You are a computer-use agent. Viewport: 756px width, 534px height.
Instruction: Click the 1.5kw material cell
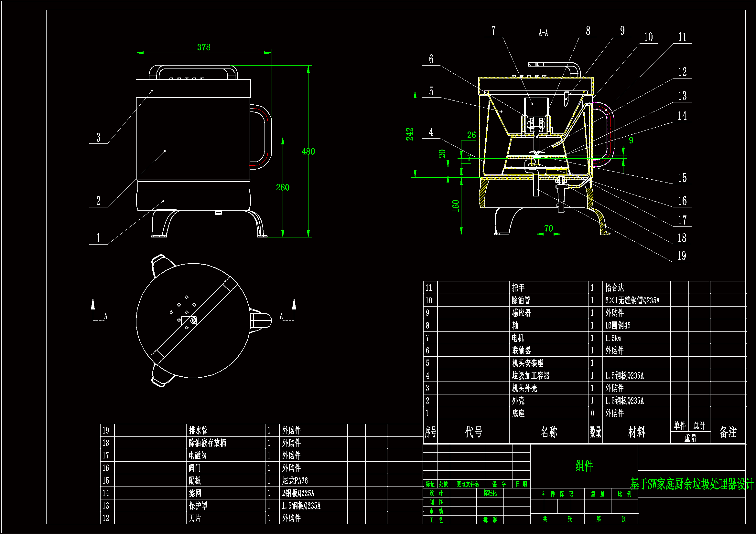point(613,338)
